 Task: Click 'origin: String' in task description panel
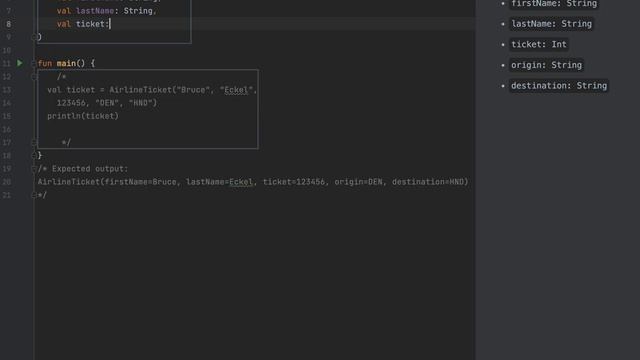(547, 65)
